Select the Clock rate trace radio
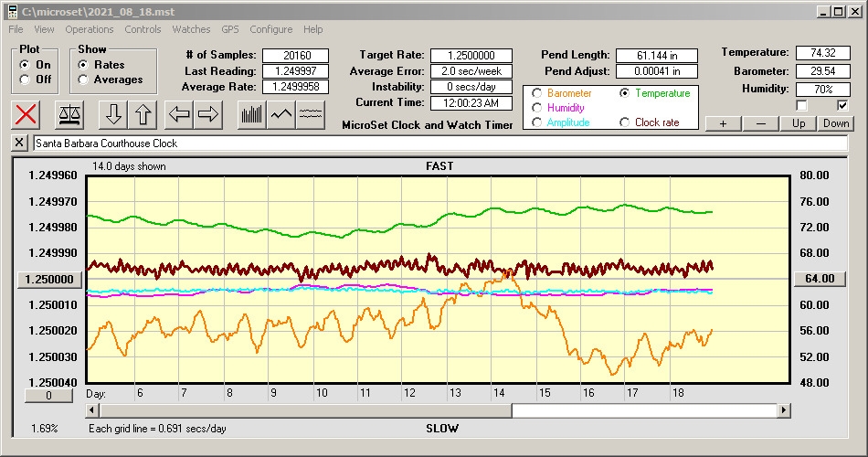868x457 pixels. pyautogui.click(x=624, y=122)
